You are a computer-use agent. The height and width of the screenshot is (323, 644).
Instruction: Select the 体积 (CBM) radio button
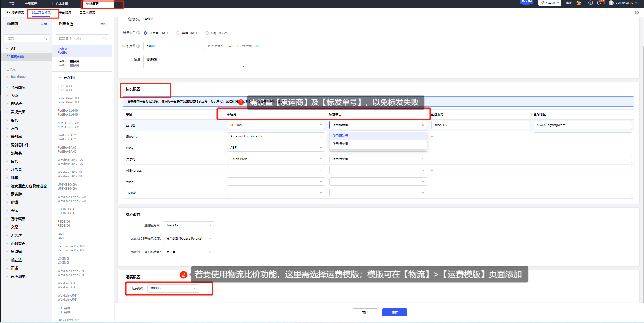pos(207,33)
